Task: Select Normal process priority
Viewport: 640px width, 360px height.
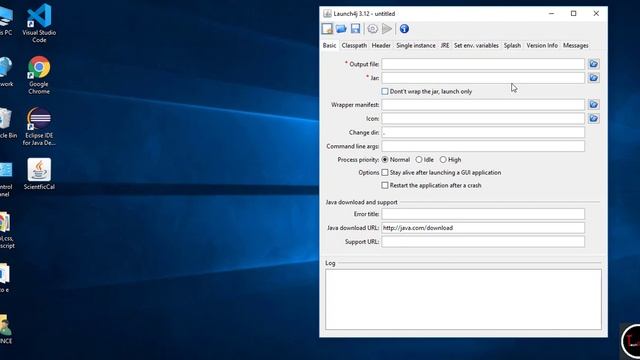Action: point(385,160)
